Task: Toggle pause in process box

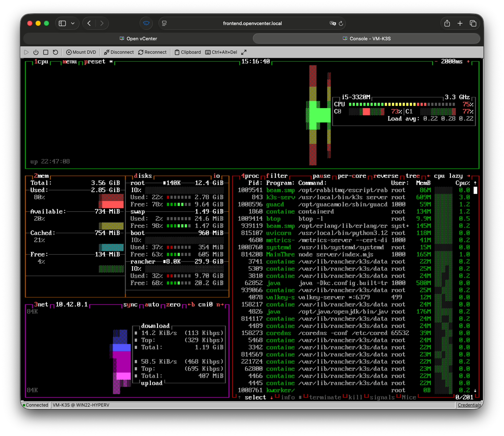Action: [x=321, y=176]
